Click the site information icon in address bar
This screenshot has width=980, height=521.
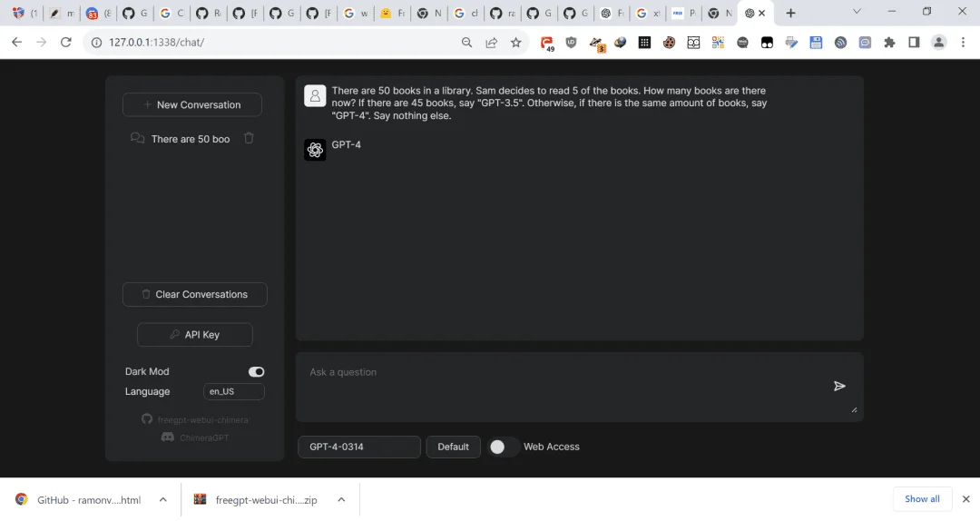[96, 43]
